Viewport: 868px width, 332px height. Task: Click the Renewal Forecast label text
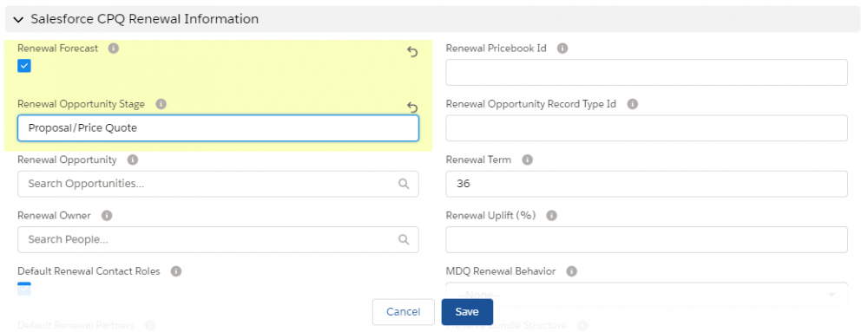click(x=58, y=48)
